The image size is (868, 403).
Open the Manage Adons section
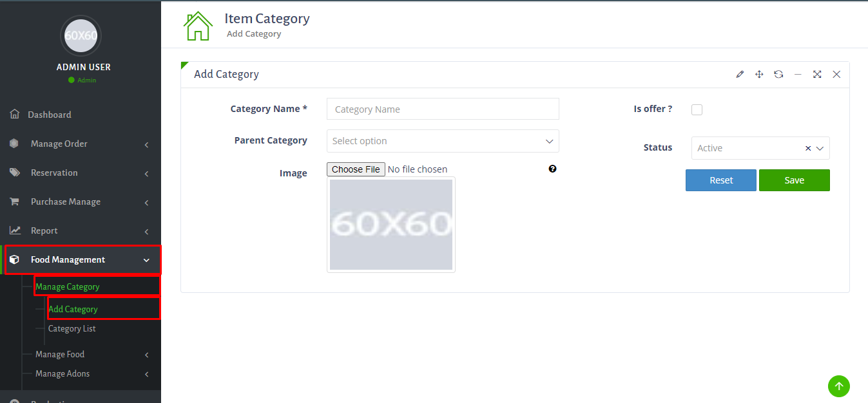click(63, 373)
